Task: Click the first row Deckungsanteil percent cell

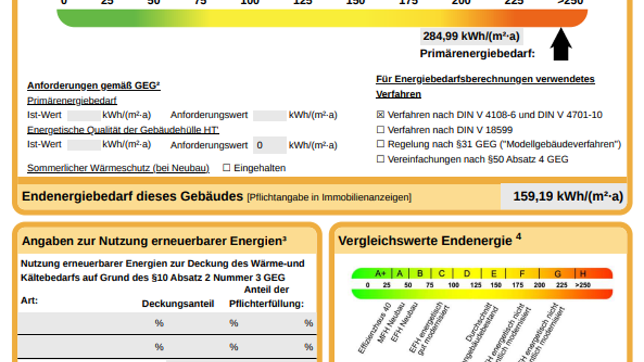Action: 159,323
